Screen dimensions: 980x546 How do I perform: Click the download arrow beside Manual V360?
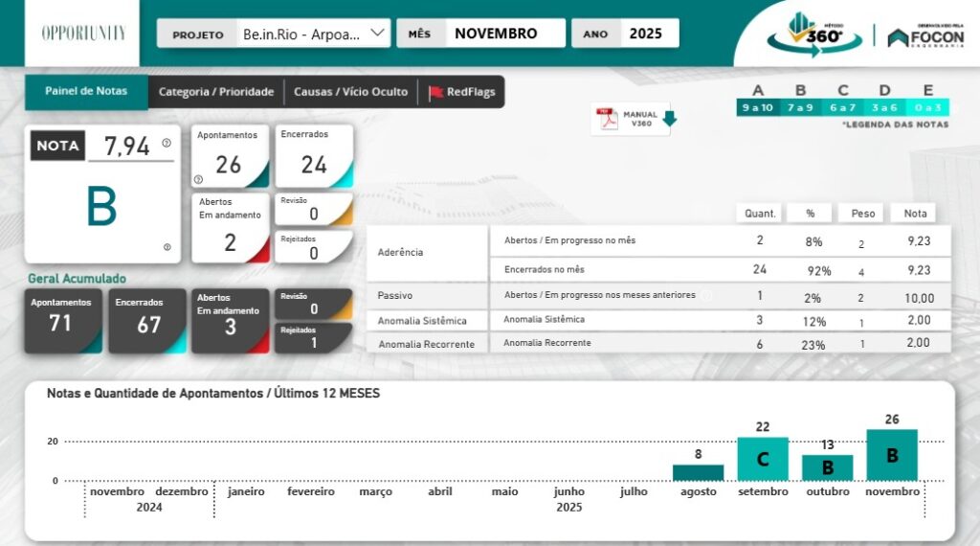[x=669, y=119]
